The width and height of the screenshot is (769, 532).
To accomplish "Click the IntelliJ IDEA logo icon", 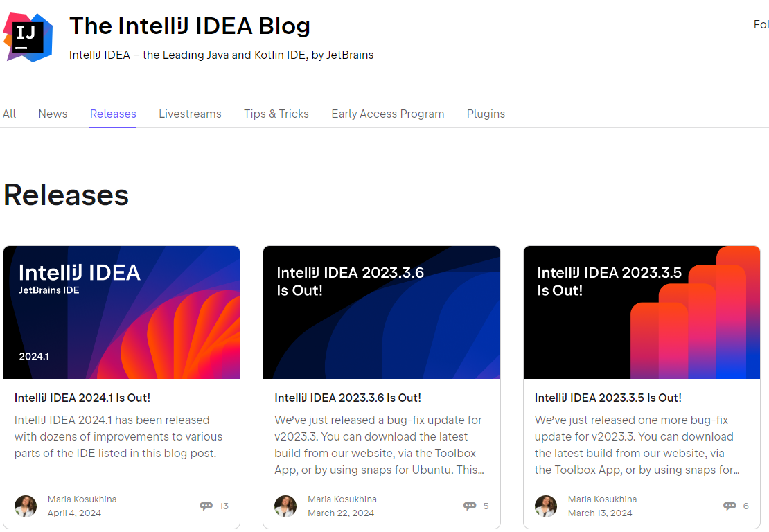I will (x=28, y=38).
